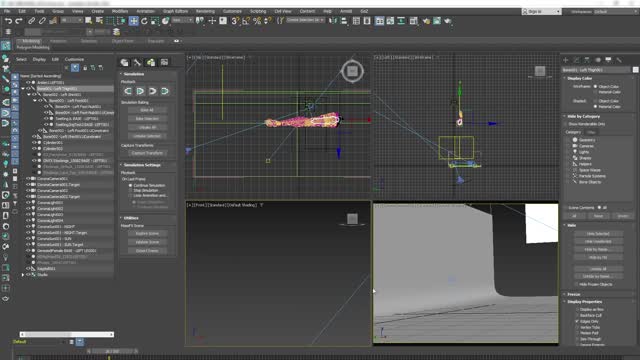Viewport: 640px width, 360px height.
Task: Activate the Select and Move tool
Action: [133, 21]
